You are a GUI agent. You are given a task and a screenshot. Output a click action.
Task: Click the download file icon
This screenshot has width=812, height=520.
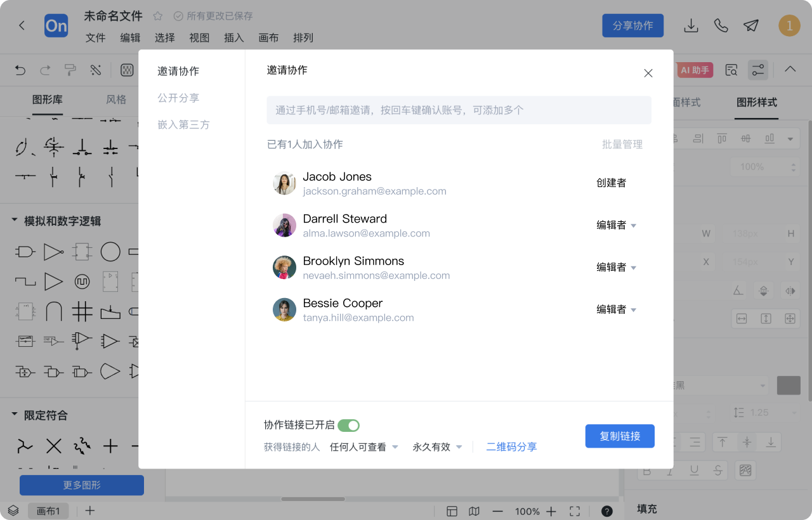[691, 26]
